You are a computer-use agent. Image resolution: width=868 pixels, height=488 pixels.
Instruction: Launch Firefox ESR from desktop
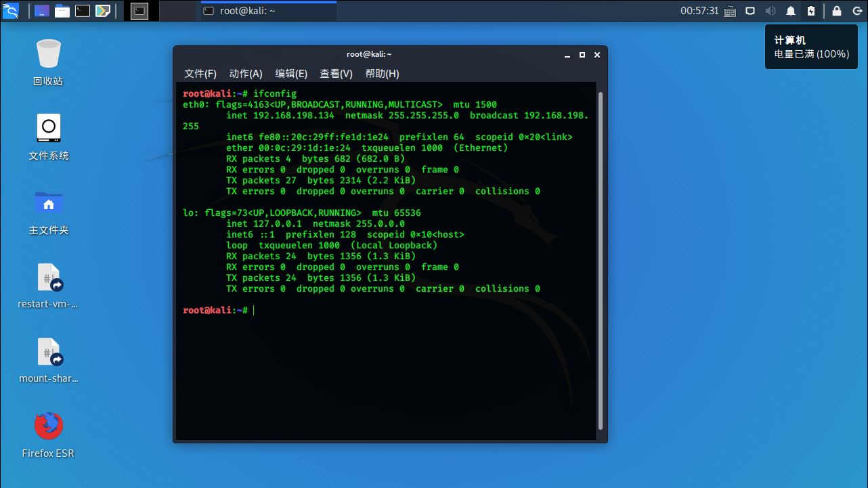pyautogui.click(x=48, y=435)
